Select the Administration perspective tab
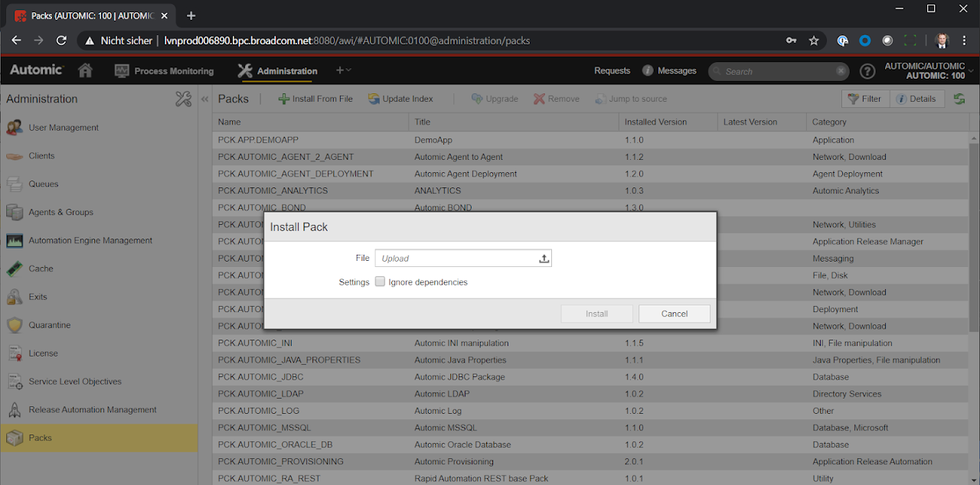980x485 pixels. click(277, 71)
